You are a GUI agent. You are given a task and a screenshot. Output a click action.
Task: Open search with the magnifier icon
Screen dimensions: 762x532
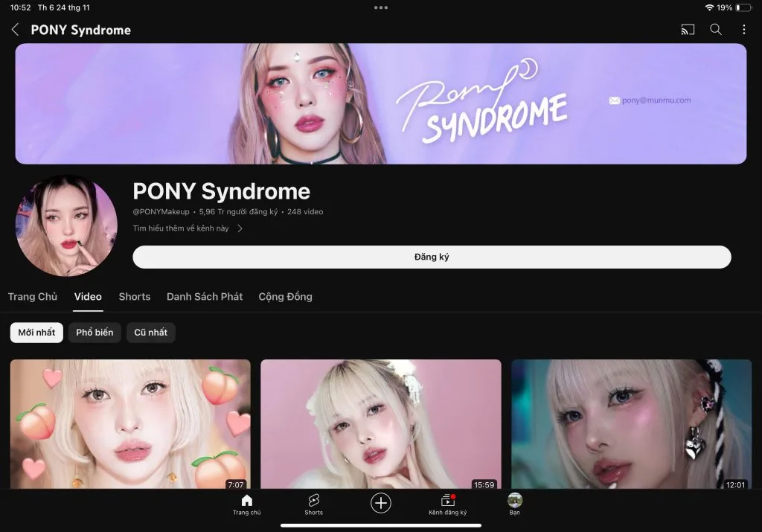coord(716,30)
